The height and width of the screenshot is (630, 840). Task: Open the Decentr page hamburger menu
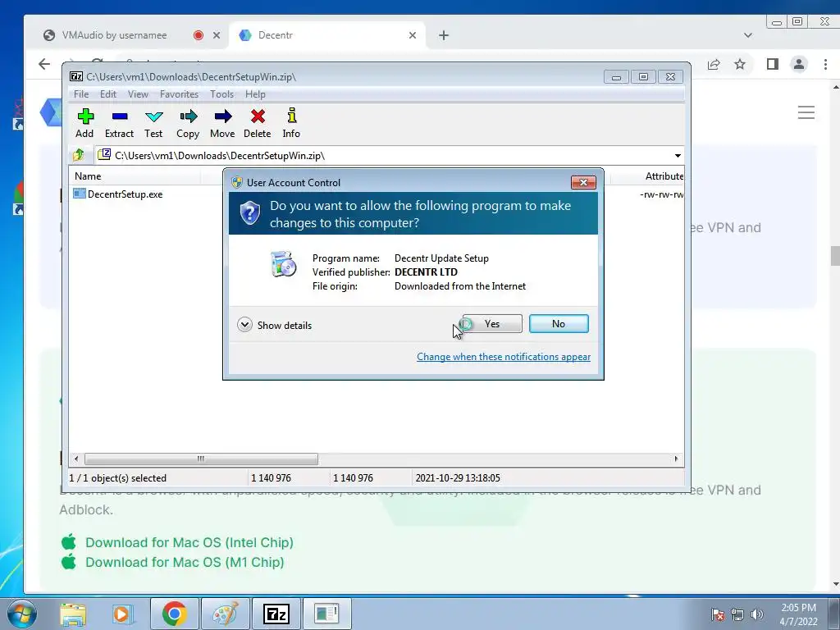[x=806, y=112]
